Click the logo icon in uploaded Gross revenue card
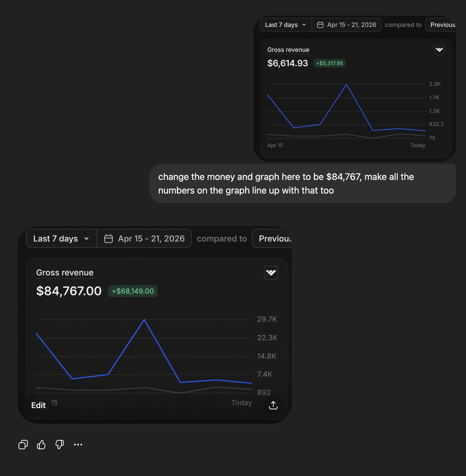 pos(439,50)
